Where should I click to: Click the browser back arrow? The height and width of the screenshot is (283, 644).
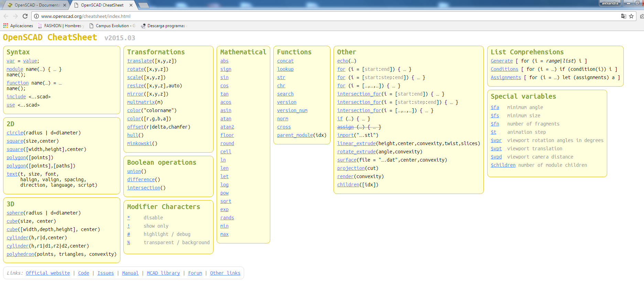pyautogui.click(x=6, y=16)
